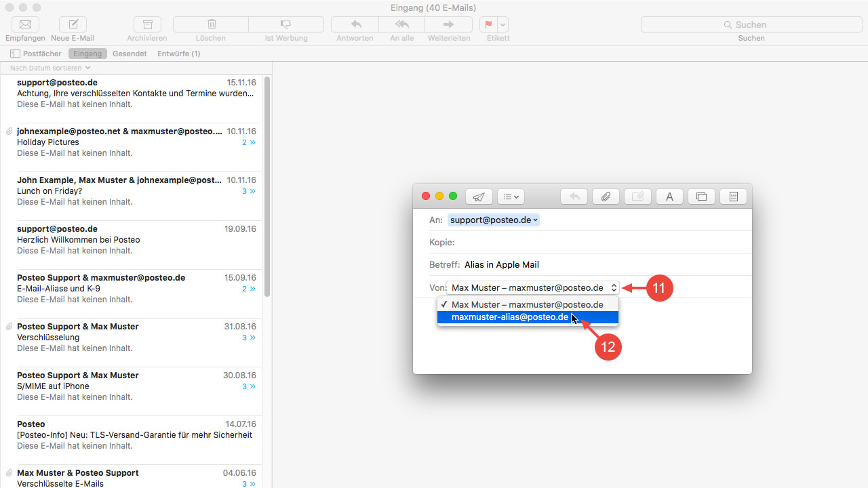Open the chevron next to support@posteo.de recipient
Image resolution: width=868 pixels, height=488 pixels.
point(536,220)
